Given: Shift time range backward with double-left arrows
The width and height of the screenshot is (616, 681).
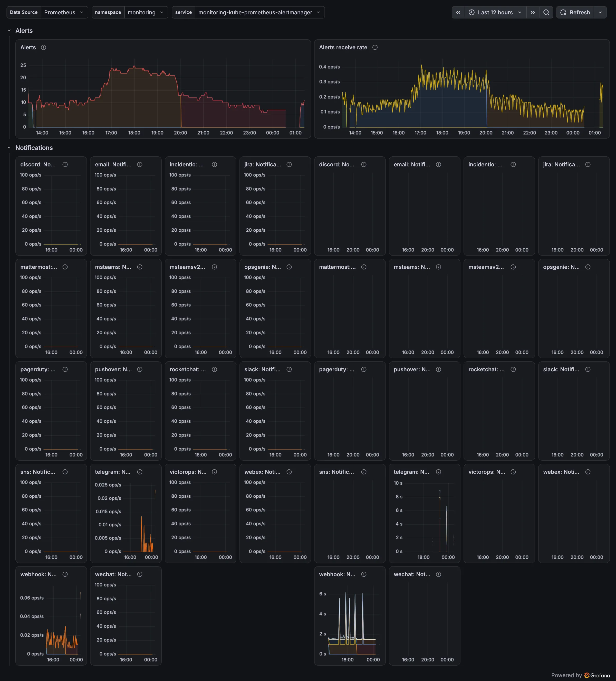Looking at the screenshot, I should coord(458,13).
